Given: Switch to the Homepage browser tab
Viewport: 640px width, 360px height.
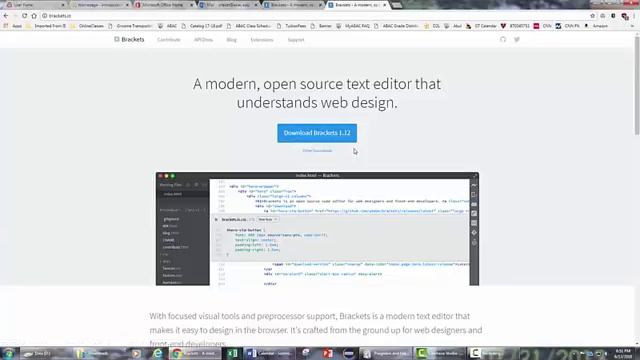Looking at the screenshot, I should click(100, 5).
